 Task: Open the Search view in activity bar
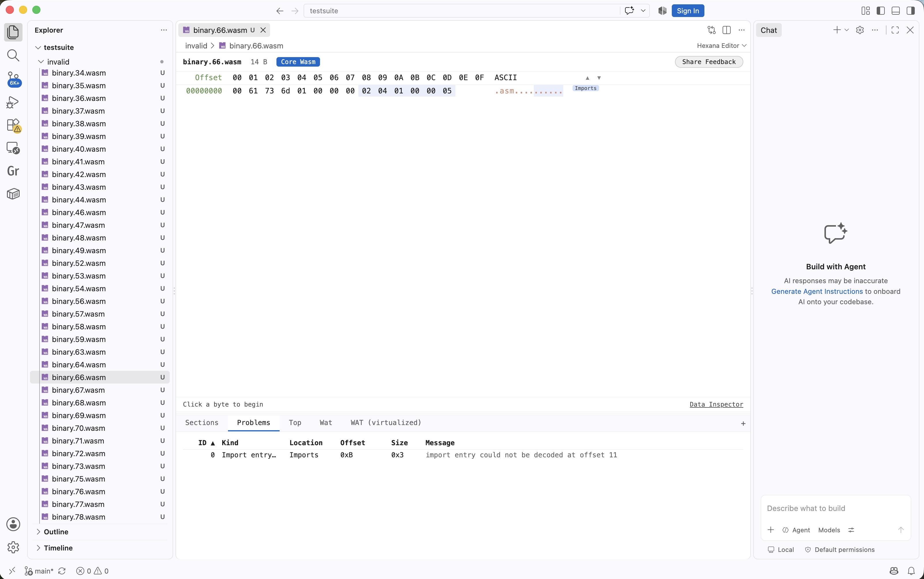click(13, 56)
